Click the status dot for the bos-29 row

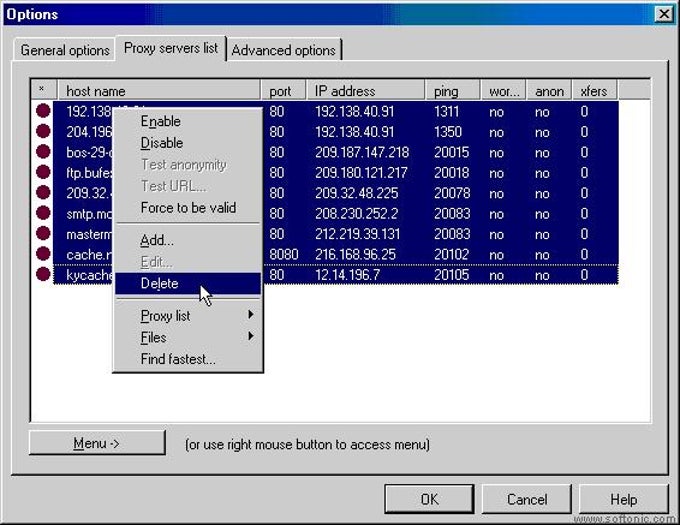point(43,152)
